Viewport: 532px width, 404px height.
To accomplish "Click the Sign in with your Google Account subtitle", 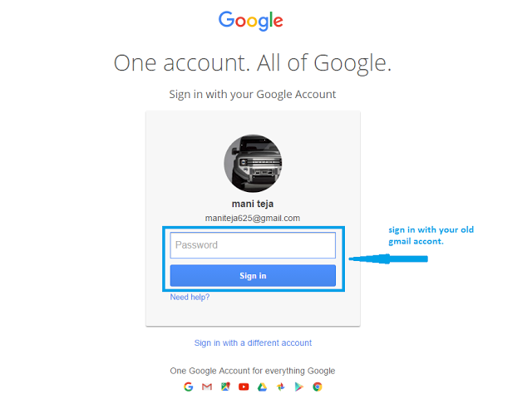I will (253, 94).
